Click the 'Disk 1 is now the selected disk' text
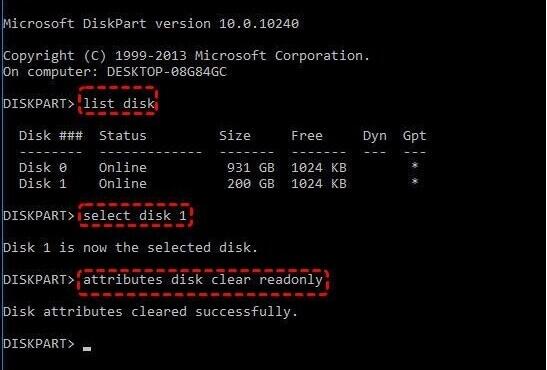Screen dimensions: 547x370 pyautogui.click(x=130, y=248)
